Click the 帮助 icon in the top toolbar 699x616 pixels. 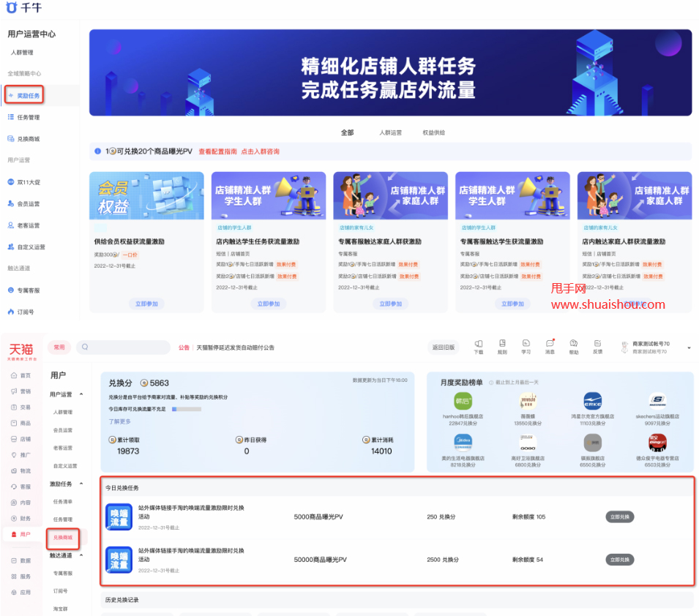point(573,346)
